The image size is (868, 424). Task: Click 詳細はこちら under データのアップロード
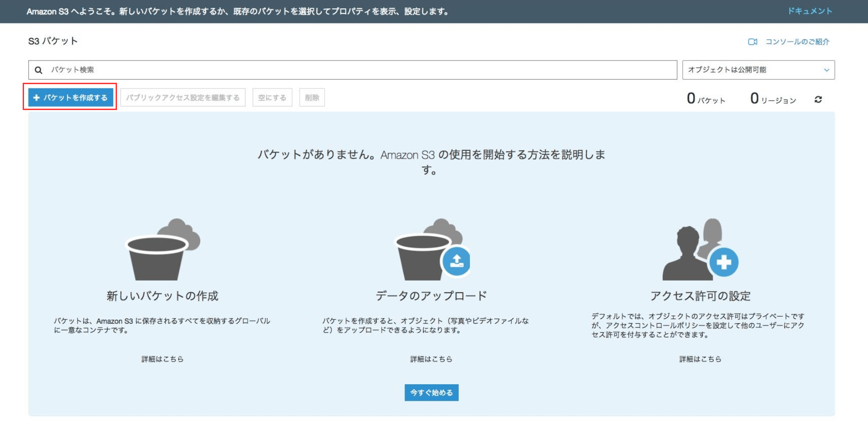(431, 359)
